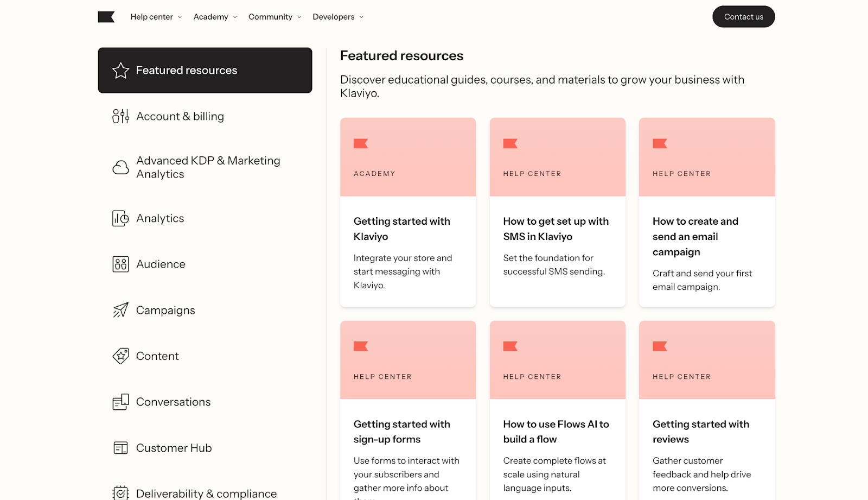868x500 pixels.
Task: Open the Conversations category
Action: [174, 402]
